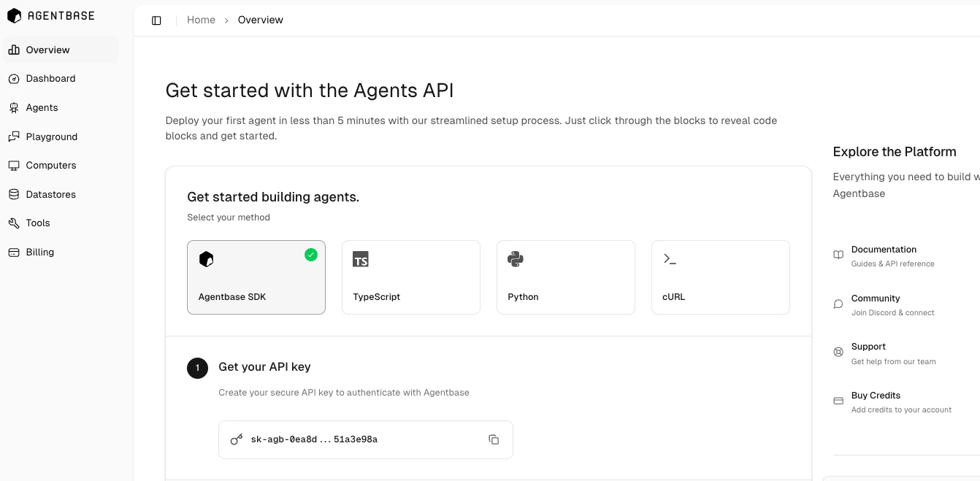The image size is (980, 481).
Task: Click the Buy Credits card icon
Action: click(838, 401)
